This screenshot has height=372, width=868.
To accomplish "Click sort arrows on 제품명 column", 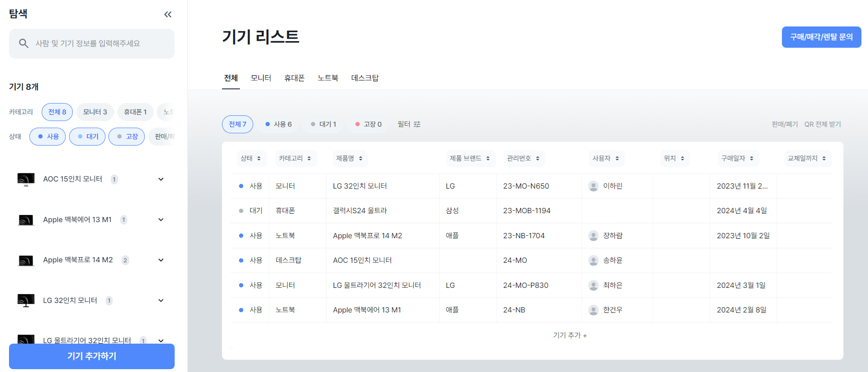I will (361, 158).
